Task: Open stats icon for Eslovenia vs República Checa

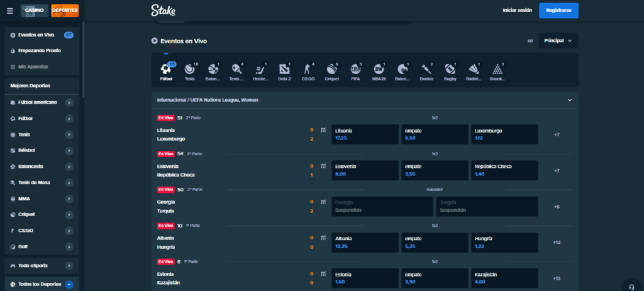Action: point(323,166)
